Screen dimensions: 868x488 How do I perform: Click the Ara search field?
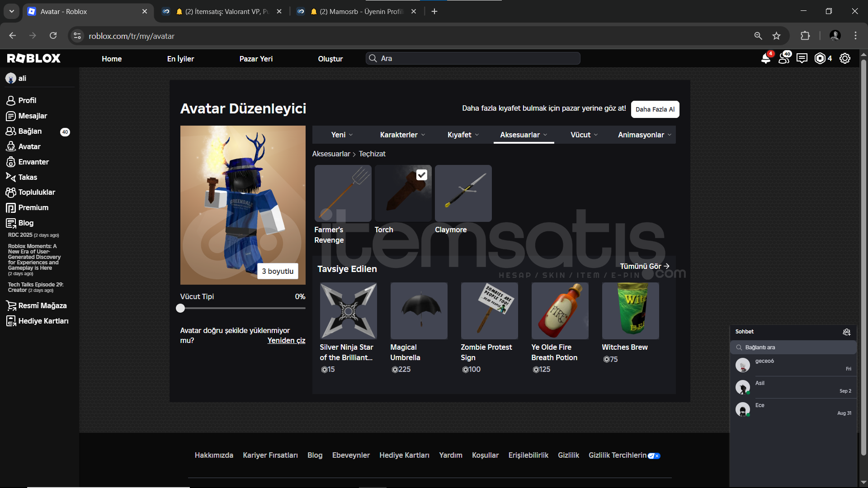click(x=473, y=58)
